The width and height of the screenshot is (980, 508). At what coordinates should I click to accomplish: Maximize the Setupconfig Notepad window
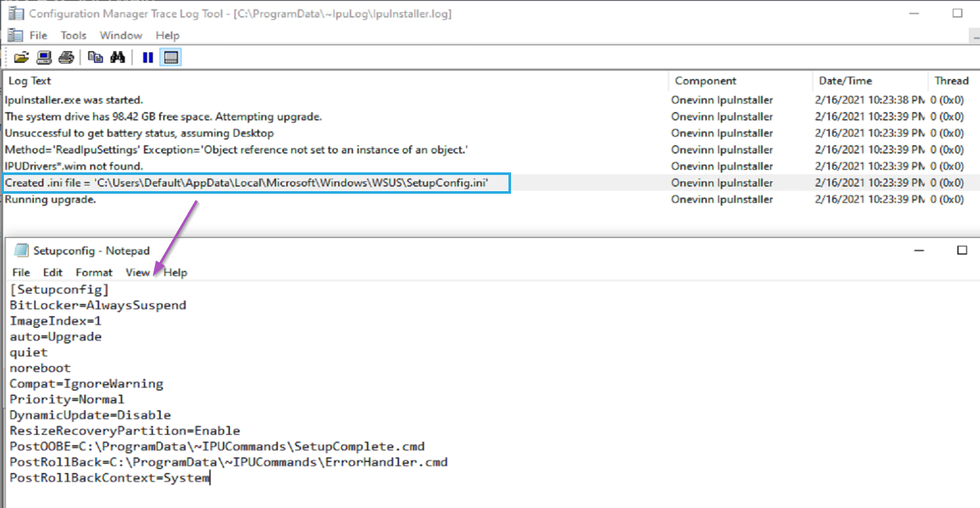[x=962, y=250]
